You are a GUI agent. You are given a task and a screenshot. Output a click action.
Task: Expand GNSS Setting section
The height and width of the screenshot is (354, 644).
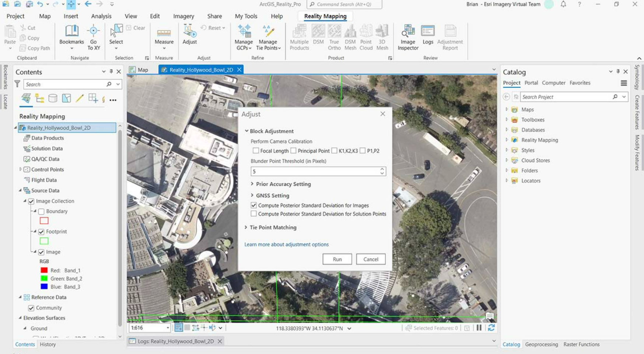click(x=252, y=195)
